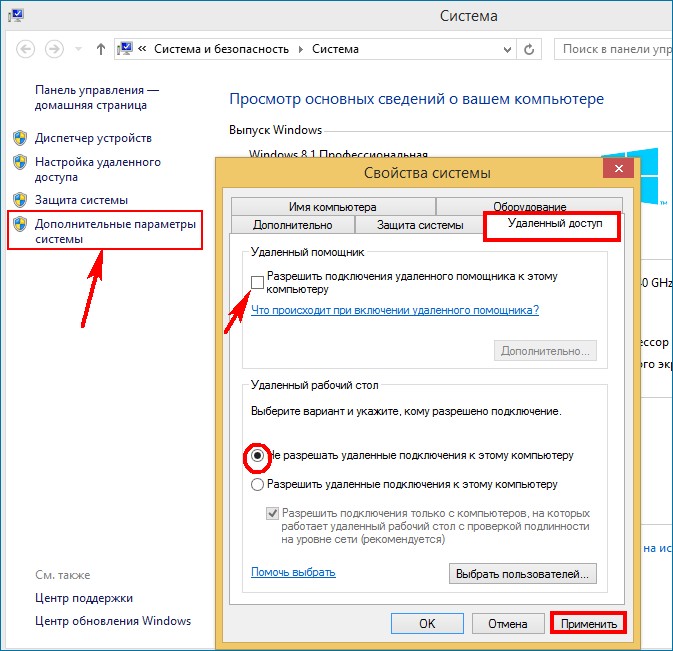Select 'Разрешить удаленные подключения' radio button
This screenshot has width=673, height=651.
tap(258, 484)
